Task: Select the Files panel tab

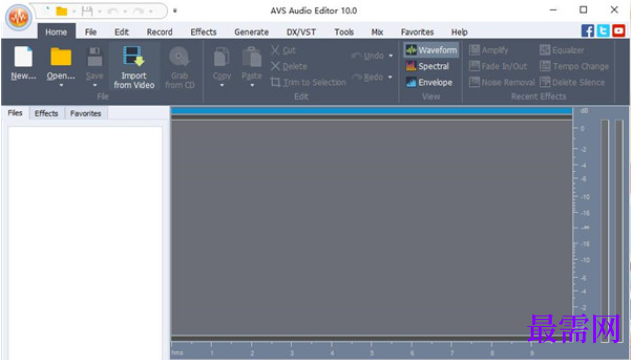Action: tap(15, 113)
